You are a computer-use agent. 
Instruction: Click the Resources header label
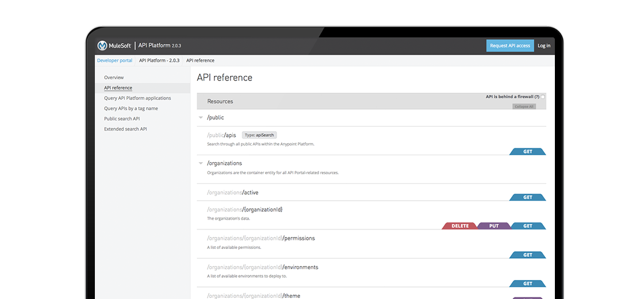click(220, 101)
